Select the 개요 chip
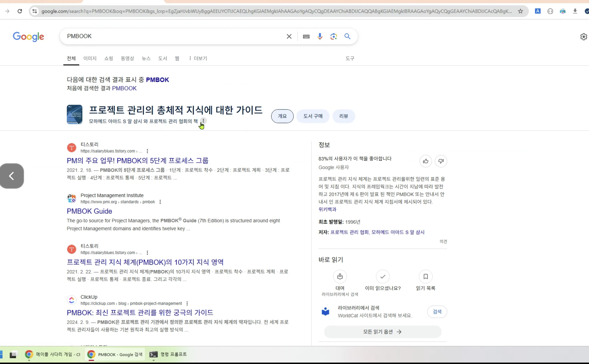 click(282, 116)
